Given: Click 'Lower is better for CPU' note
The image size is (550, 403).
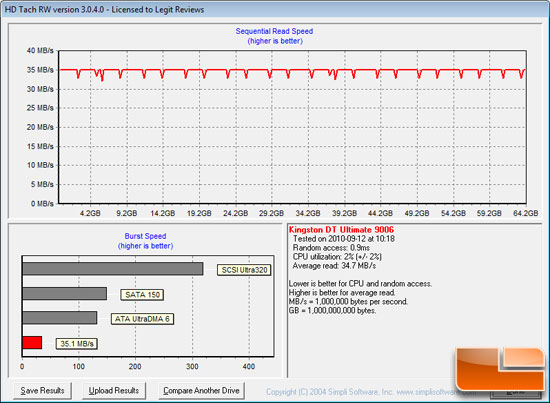Looking at the screenshot, I should (360, 284).
